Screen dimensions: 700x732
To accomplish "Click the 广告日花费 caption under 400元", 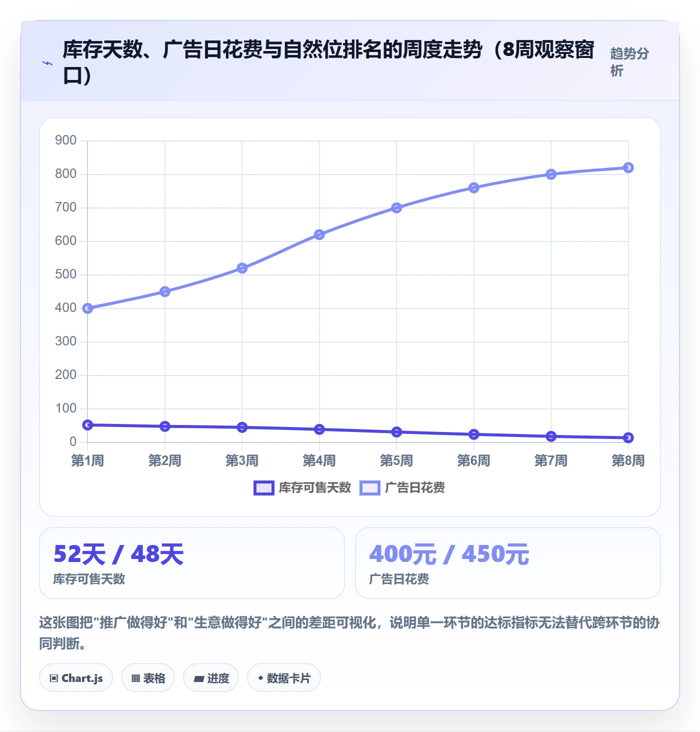I will point(399,579).
